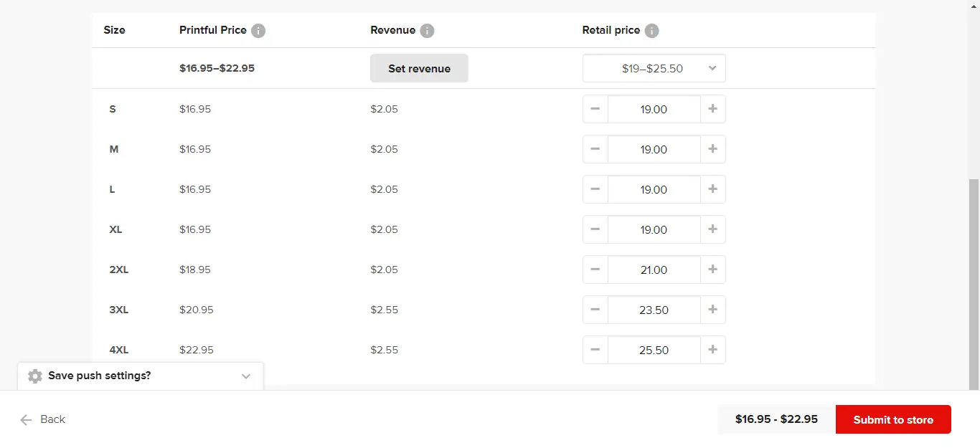Edit the S retail price field
Screen dimensions: 980x448
(654, 109)
